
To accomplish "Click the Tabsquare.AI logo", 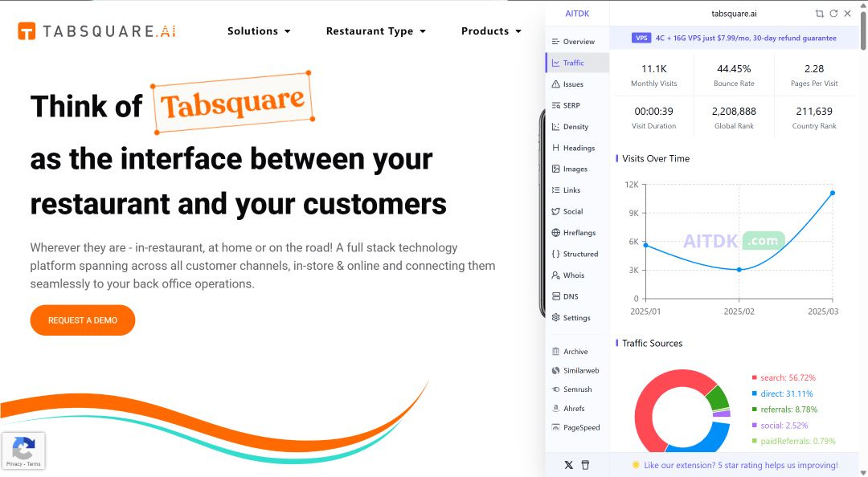I will tap(97, 31).
